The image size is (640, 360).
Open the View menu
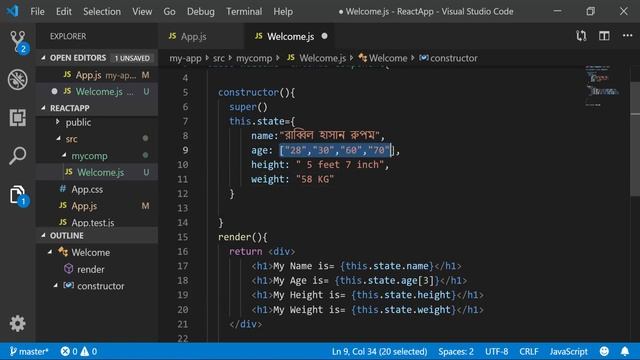142,11
